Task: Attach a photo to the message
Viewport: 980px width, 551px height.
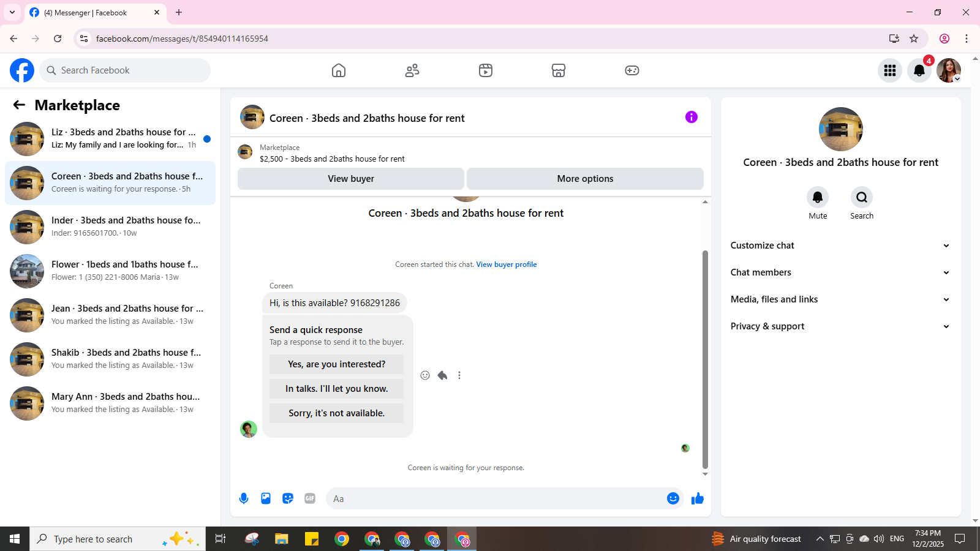Action: tap(266, 498)
